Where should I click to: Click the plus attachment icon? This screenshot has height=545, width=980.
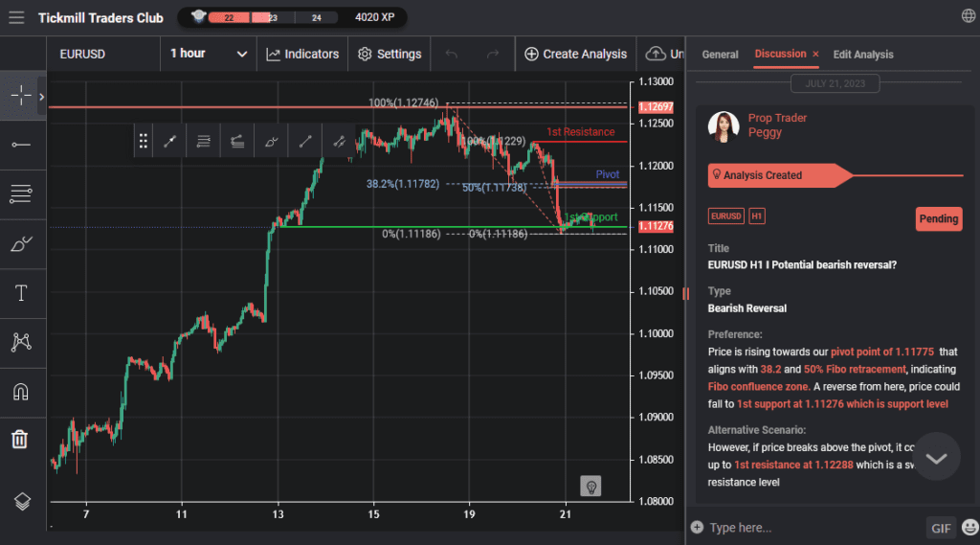pos(697,528)
